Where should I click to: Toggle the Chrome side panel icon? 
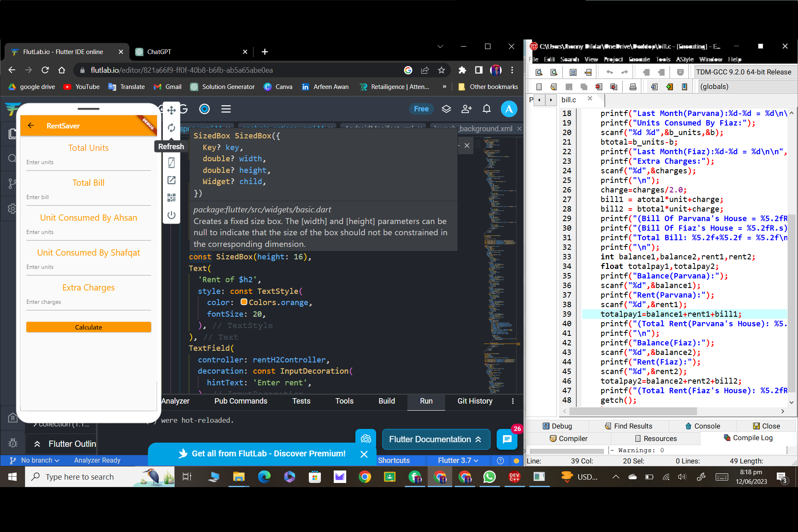click(x=479, y=70)
